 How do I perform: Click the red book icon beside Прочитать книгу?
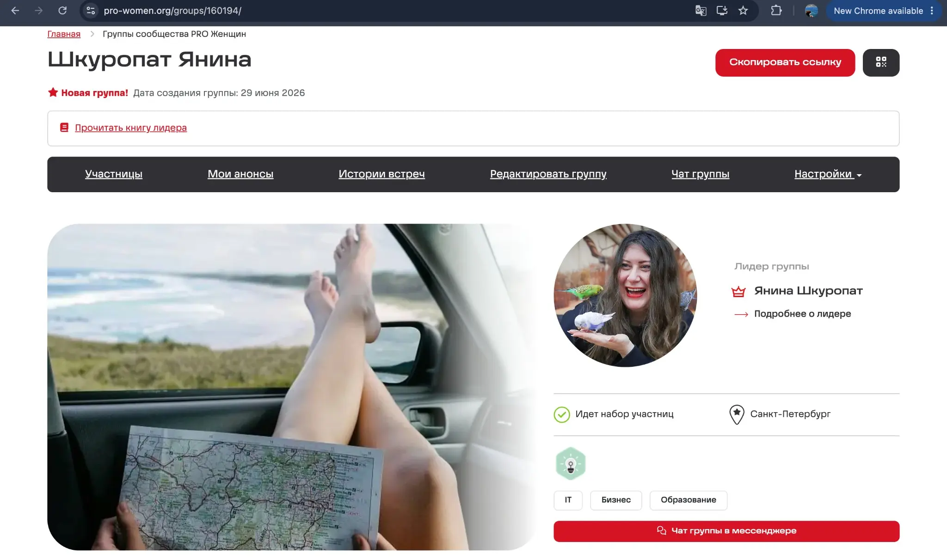click(64, 128)
